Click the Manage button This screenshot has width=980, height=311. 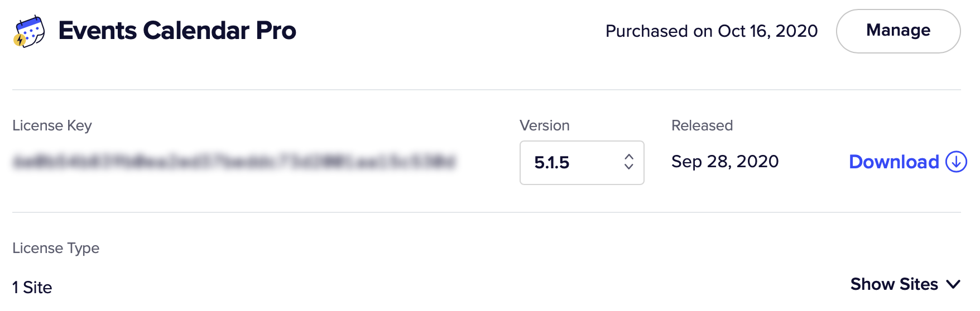click(898, 31)
